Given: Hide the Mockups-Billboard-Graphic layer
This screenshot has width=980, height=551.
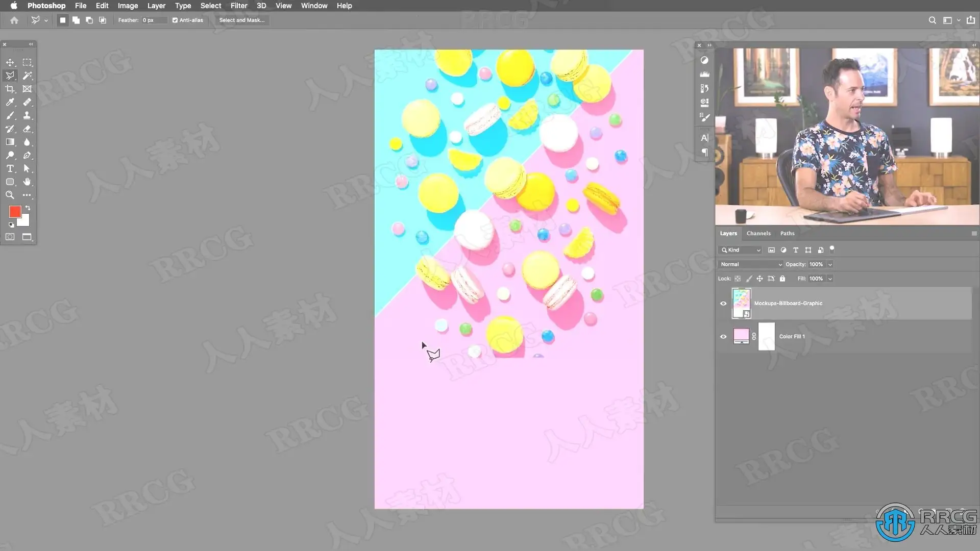Looking at the screenshot, I should coord(723,304).
